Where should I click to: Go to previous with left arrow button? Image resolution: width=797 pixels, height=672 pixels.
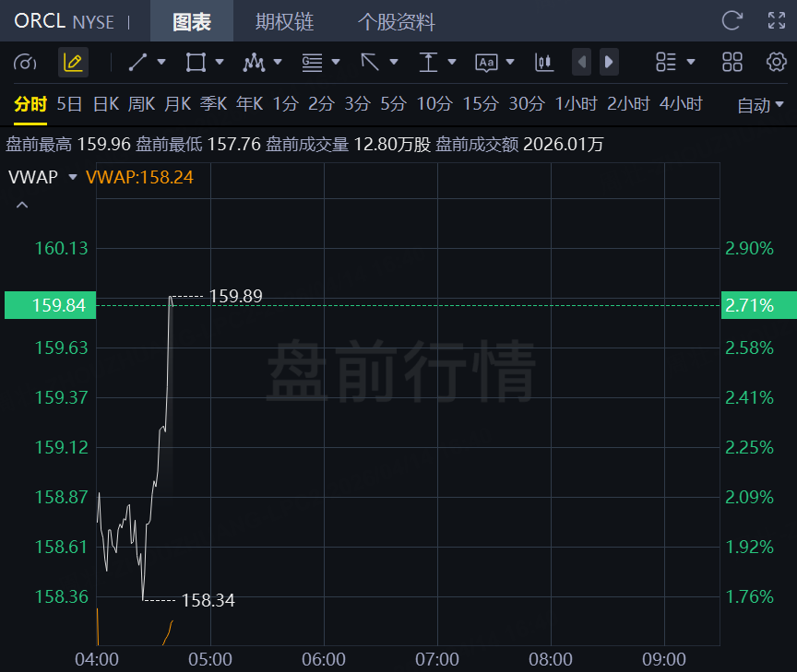[x=581, y=62]
